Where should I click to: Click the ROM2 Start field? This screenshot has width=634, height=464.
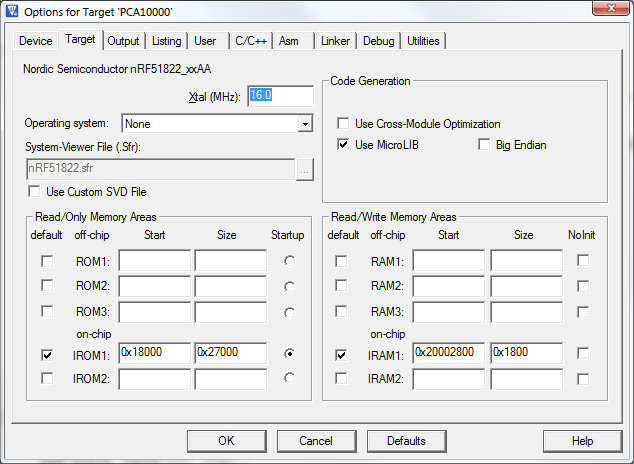[154, 286]
